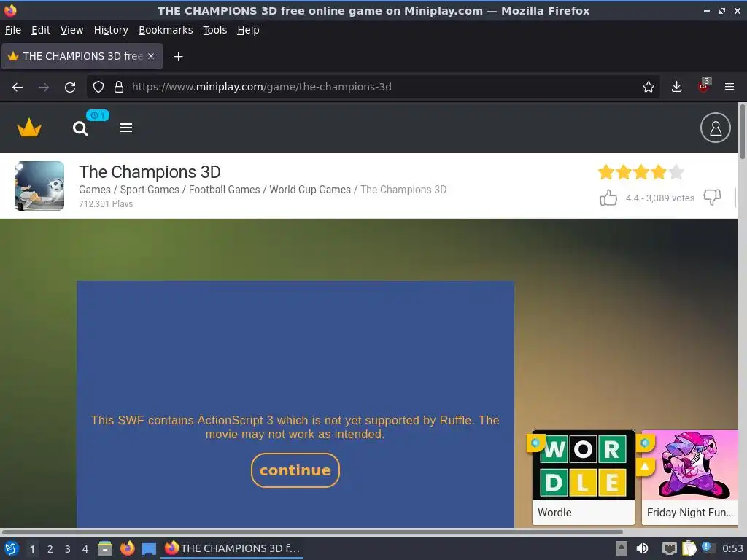The height and width of the screenshot is (560, 747).
Task: Click The Champions 3D game thumbnail image
Action: point(39,186)
